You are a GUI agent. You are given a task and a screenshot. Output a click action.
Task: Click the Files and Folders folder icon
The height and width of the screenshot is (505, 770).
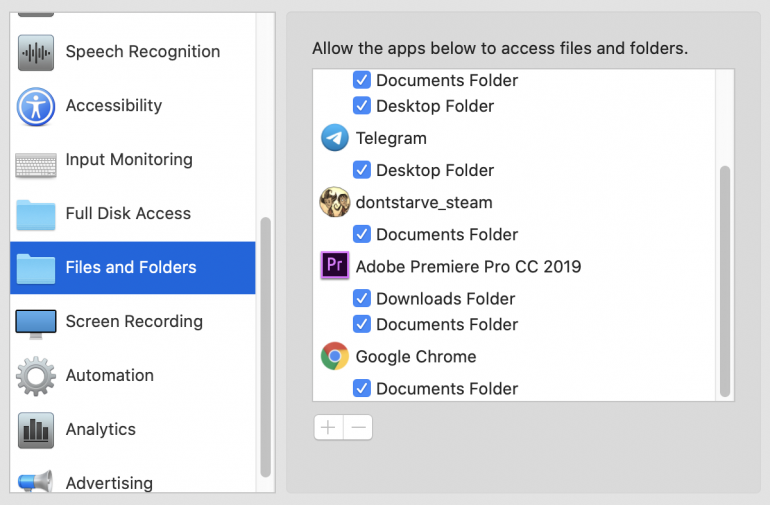pos(36,269)
